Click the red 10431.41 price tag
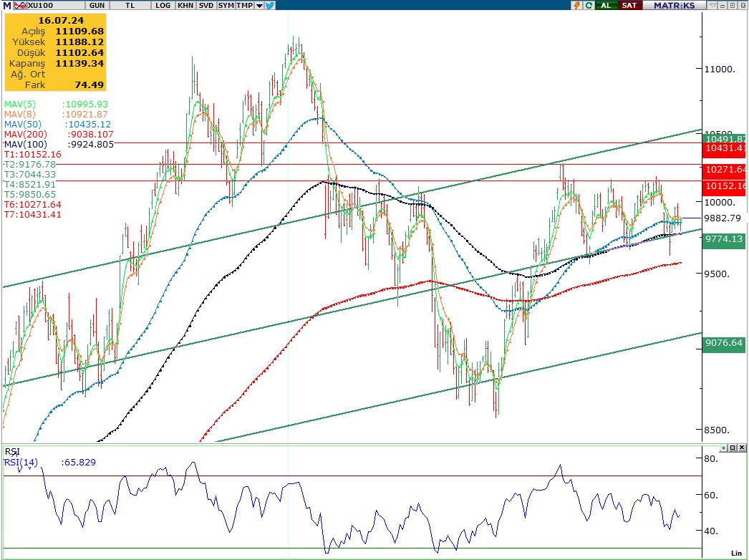Screen dimensions: 749x560 (724, 150)
